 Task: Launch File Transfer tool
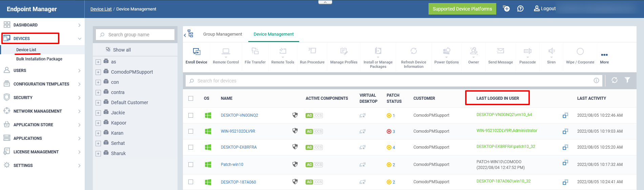(255, 56)
